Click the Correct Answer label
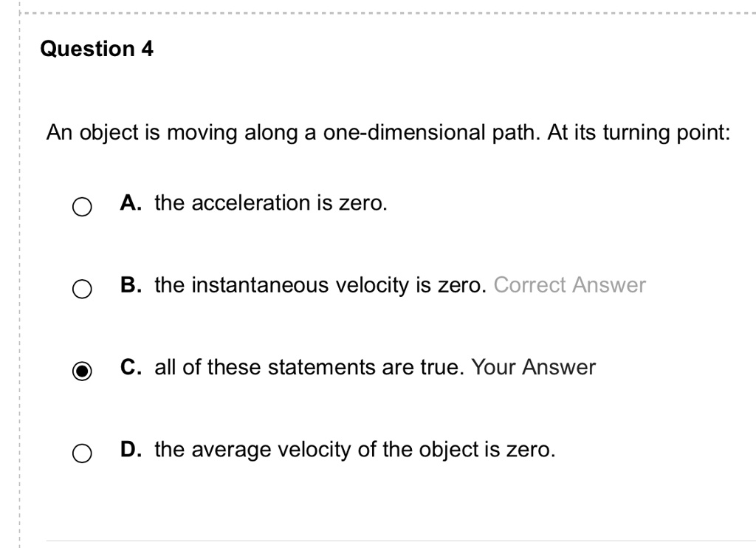Screen dimensions: 756x548 pos(569,286)
